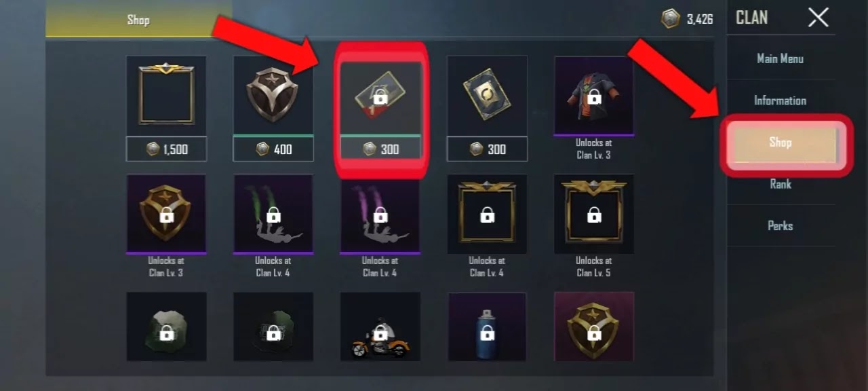Close the Clan panel with the X
868x391 pixels.
point(818,18)
